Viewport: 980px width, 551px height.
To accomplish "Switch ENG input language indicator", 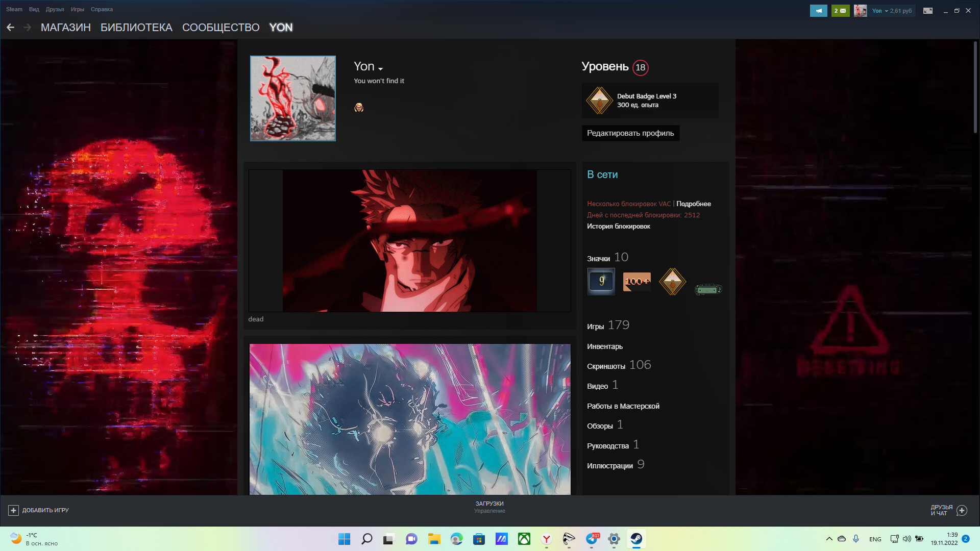I will 875,539.
